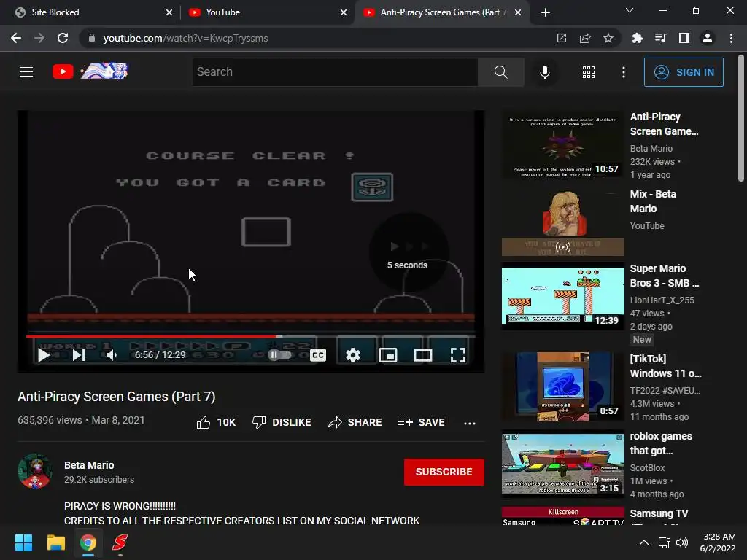The image size is (747, 560).
Task: Go back to previous page
Action: click(16, 38)
